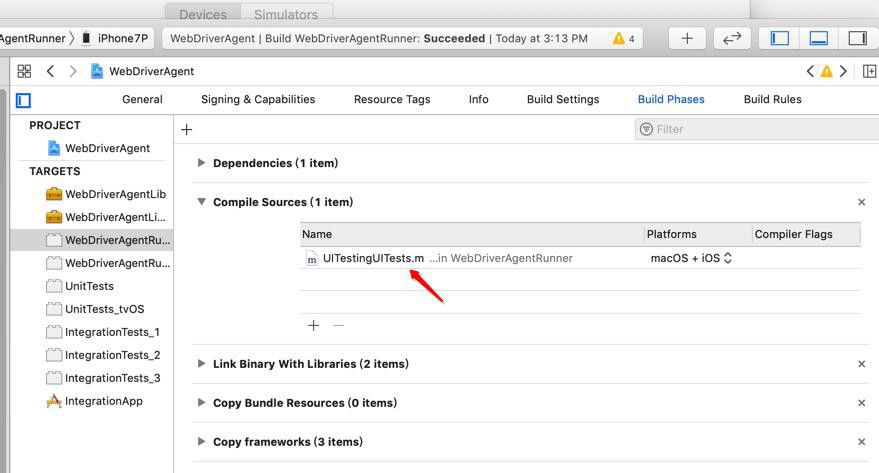Expand the Dependencies section
The height and width of the screenshot is (473, 879).
pyautogui.click(x=201, y=163)
